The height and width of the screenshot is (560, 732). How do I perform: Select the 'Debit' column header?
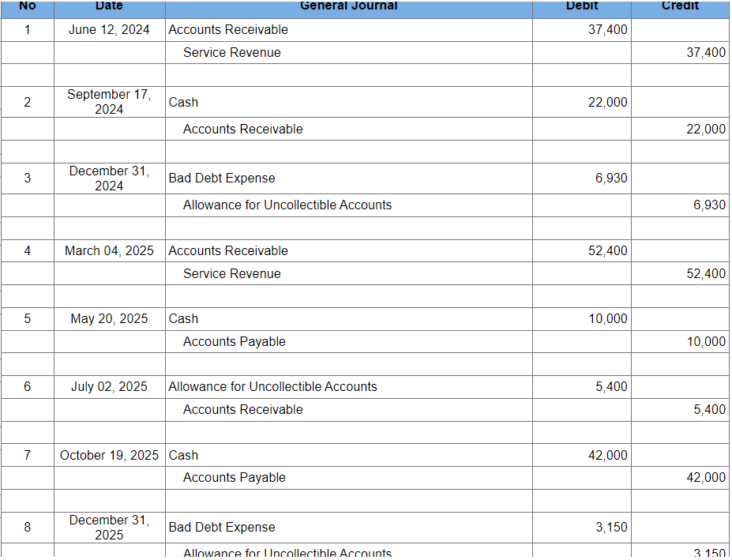tap(581, 6)
